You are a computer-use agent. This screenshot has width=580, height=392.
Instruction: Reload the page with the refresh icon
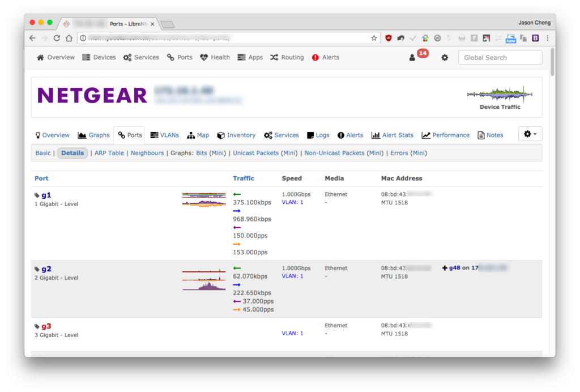(x=57, y=38)
